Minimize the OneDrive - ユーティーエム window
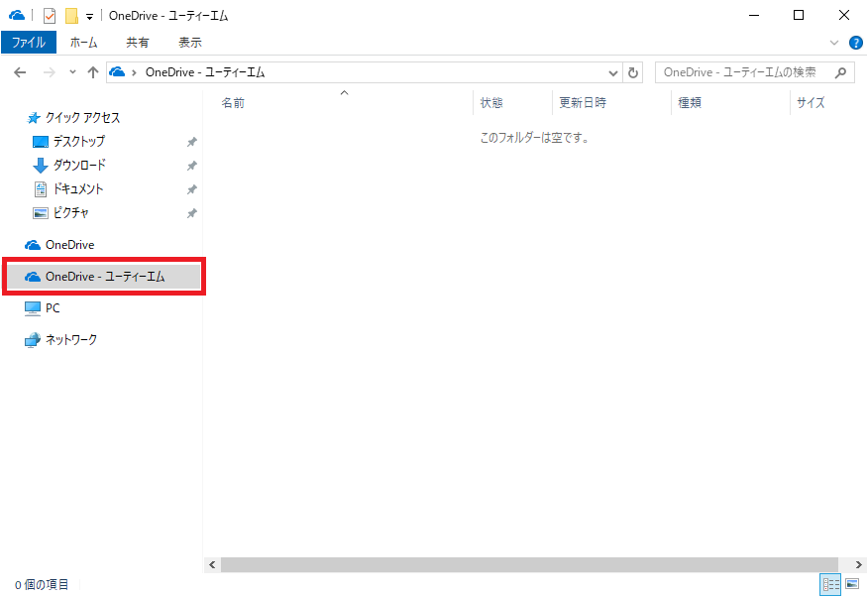868x597 pixels. coord(753,16)
